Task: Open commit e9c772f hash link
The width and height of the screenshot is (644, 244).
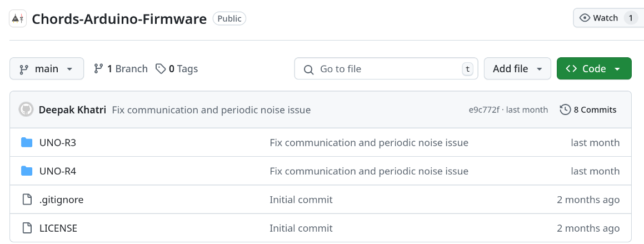Action: pyautogui.click(x=483, y=110)
